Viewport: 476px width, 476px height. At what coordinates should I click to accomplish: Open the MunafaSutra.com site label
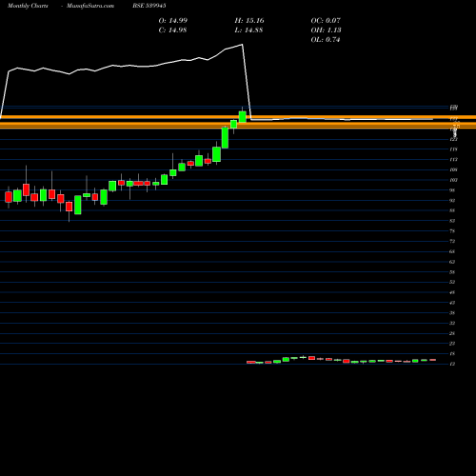(x=90, y=6)
